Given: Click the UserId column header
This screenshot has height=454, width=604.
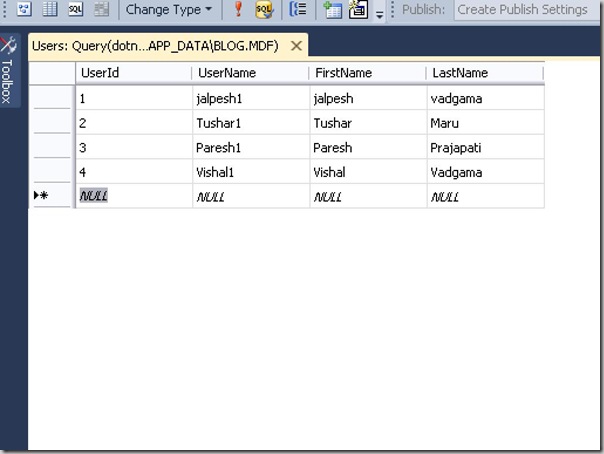Looking at the screenshot, I should 134,73.
